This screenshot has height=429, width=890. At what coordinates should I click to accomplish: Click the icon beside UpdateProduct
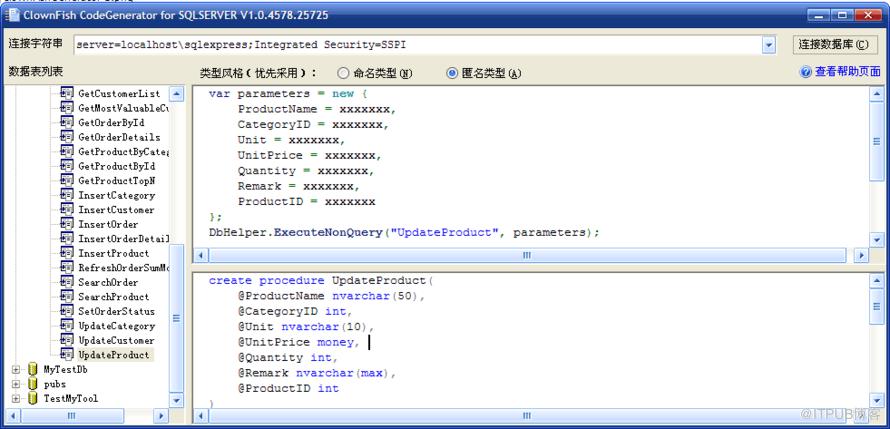click(67, 355)
